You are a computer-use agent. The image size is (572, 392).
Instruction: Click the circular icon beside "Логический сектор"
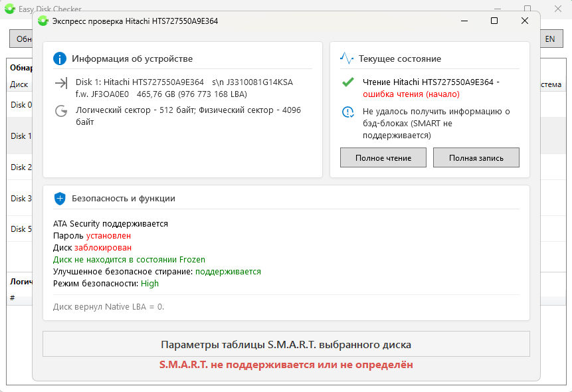click(61, 111)
